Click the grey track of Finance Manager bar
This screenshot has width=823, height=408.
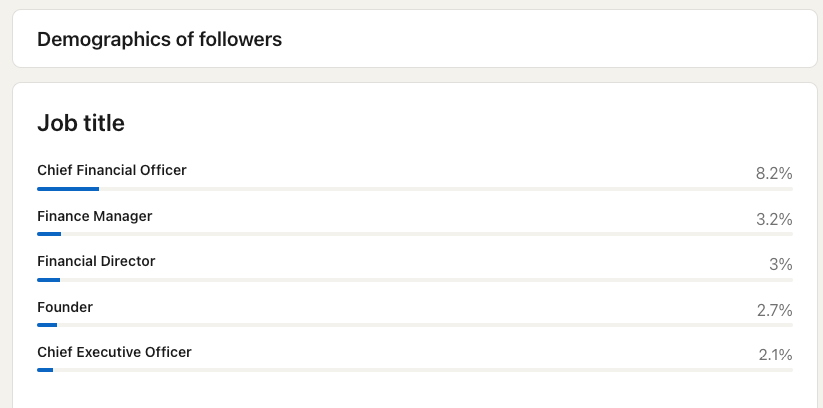pyautogui.click(x=427, y=234)
